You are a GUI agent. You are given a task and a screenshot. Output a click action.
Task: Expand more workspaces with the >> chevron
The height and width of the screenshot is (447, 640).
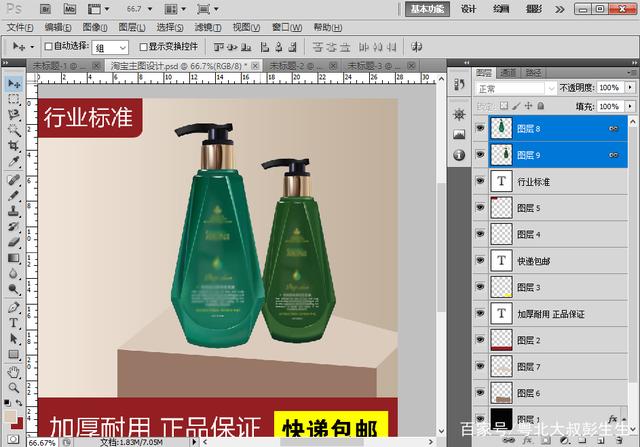click(560, 9)
